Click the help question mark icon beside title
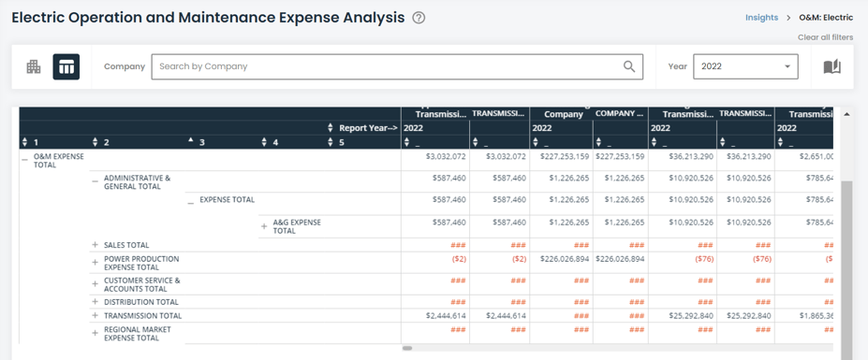This screenshot has height=360, width=868. click(419, 18)
